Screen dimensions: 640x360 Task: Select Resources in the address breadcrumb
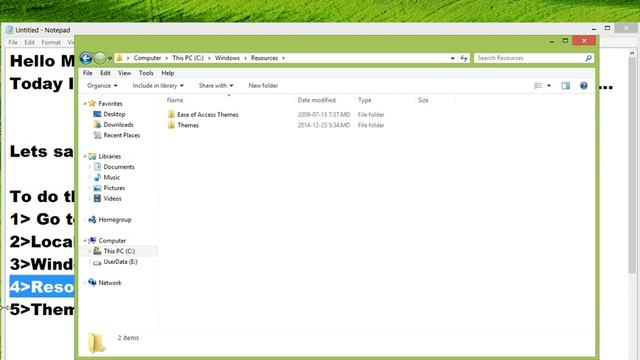click(x=264, y=58)
